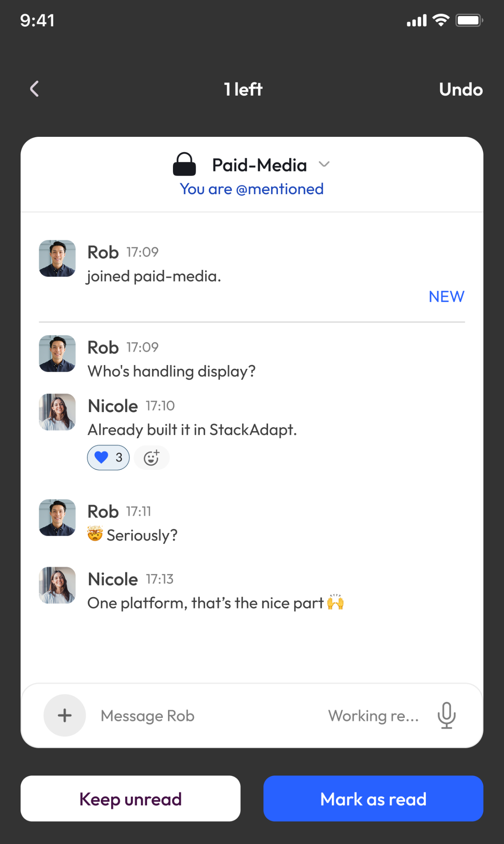Expand the Paid-Media channel dropdown chevron
Image resolution: width=504 pixels, height=844 pixels.
pyautogui.click(x=324, y=164)
